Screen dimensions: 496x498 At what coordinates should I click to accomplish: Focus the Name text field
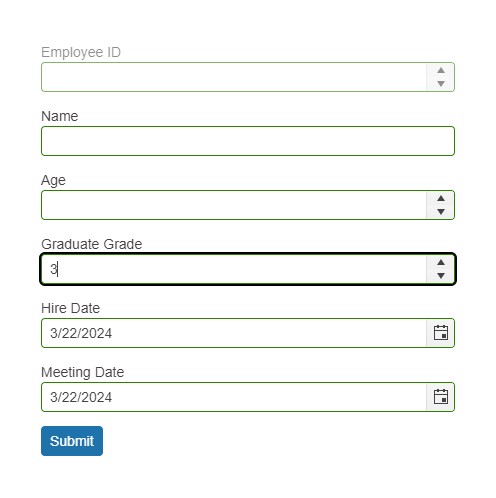pyautogui.click(x=248, y=141)
